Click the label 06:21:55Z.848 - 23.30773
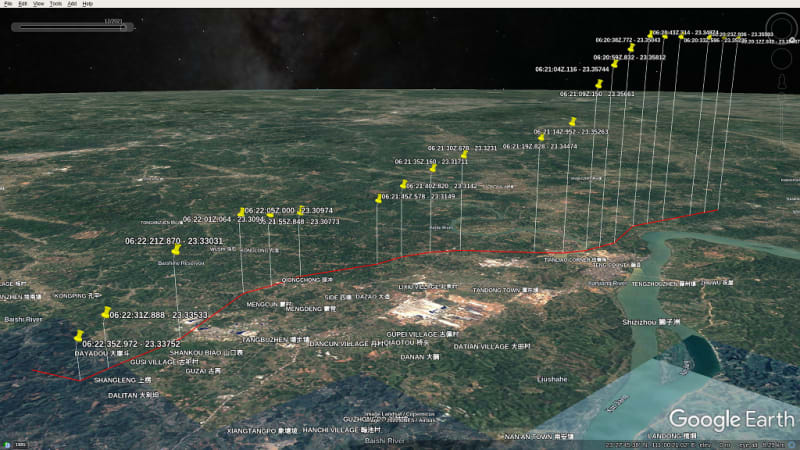This screenshot has height=450, width=800. [x=299, y=221]
